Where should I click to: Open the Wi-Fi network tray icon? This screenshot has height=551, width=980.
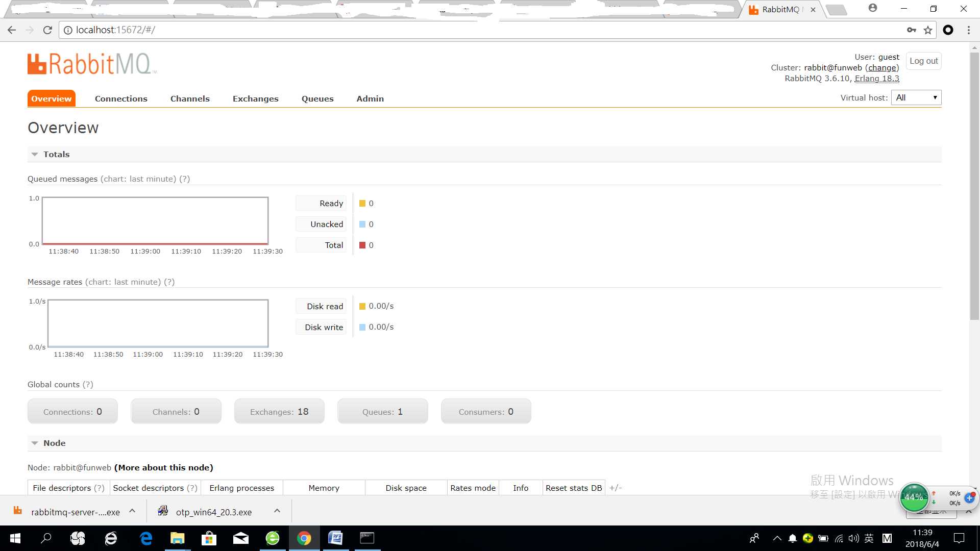[x=839, y=538]
